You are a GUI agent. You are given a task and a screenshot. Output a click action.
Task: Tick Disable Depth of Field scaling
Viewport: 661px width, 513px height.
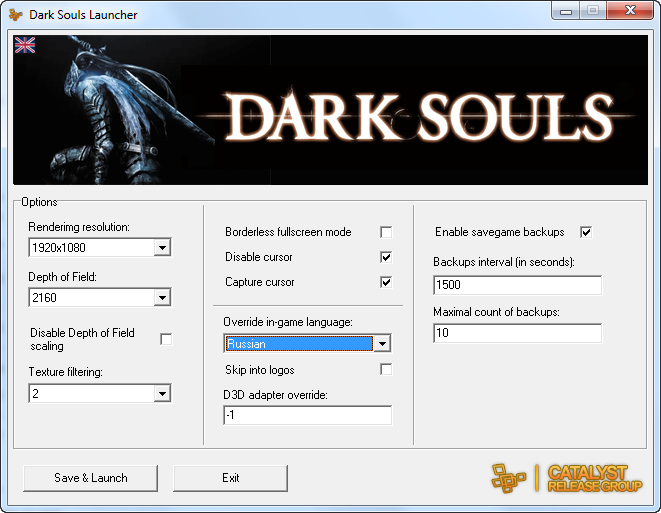click(x=166, y=339)
